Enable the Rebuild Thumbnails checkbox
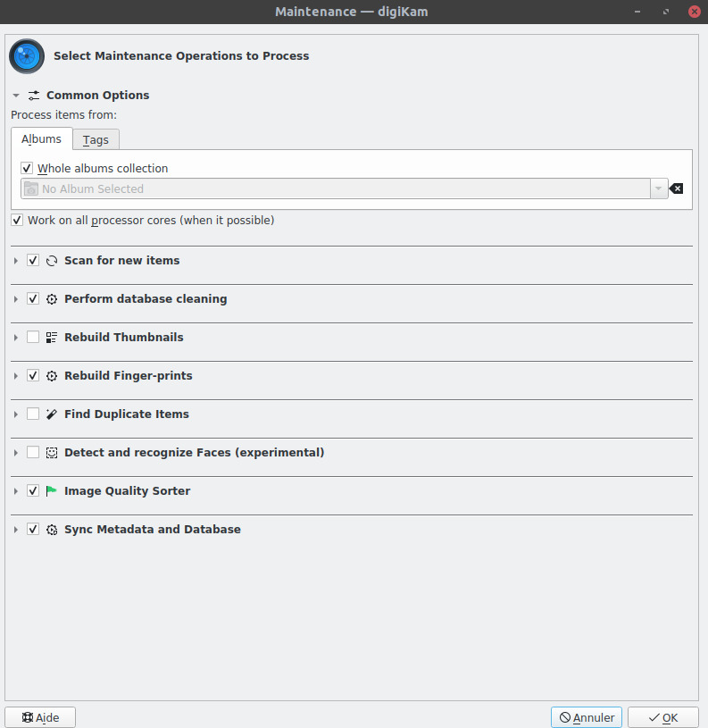 click(33, 338)
